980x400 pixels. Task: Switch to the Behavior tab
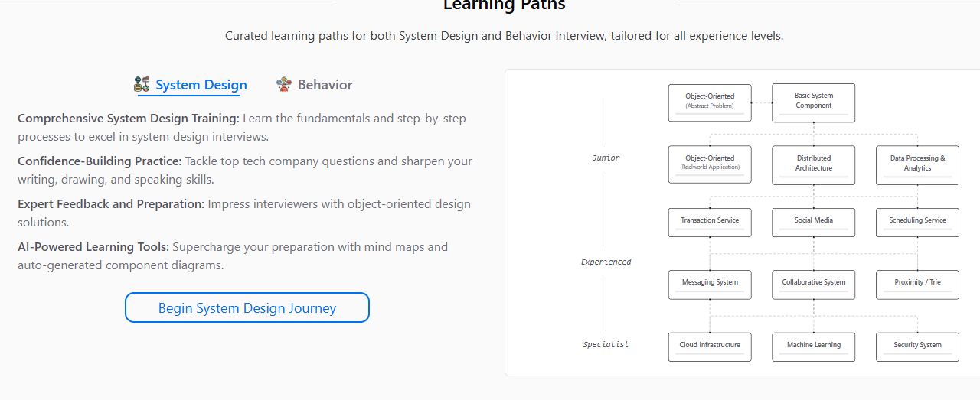click(x=325, y=85)
